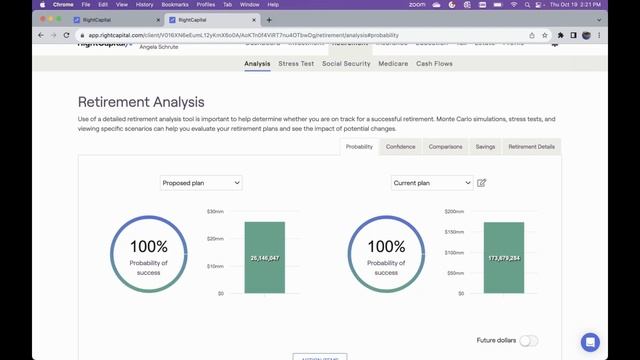
Task: Open the Proposed plan dropdown
Action: click(x=201, y=183)
